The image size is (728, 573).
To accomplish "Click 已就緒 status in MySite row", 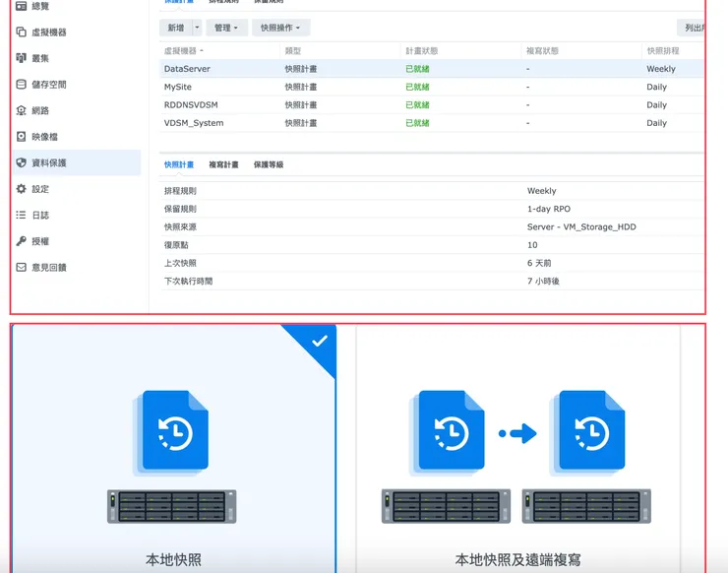I will 417,87.
